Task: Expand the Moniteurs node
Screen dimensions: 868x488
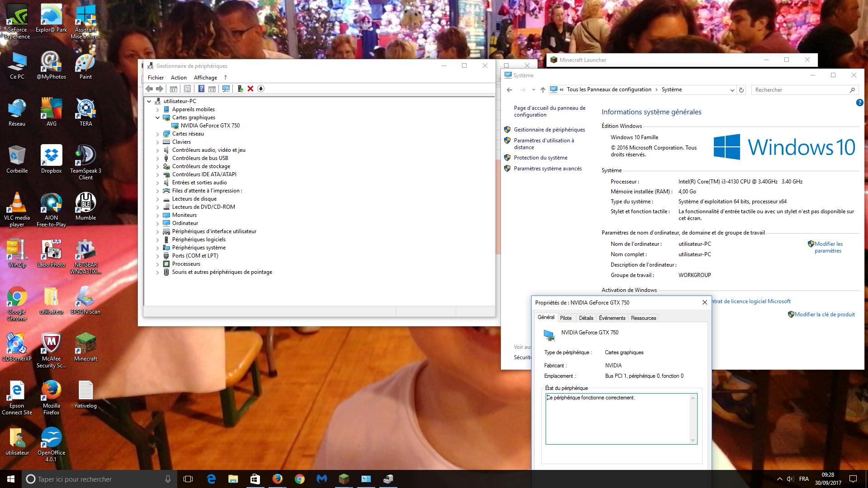Action: pos(157,215)
